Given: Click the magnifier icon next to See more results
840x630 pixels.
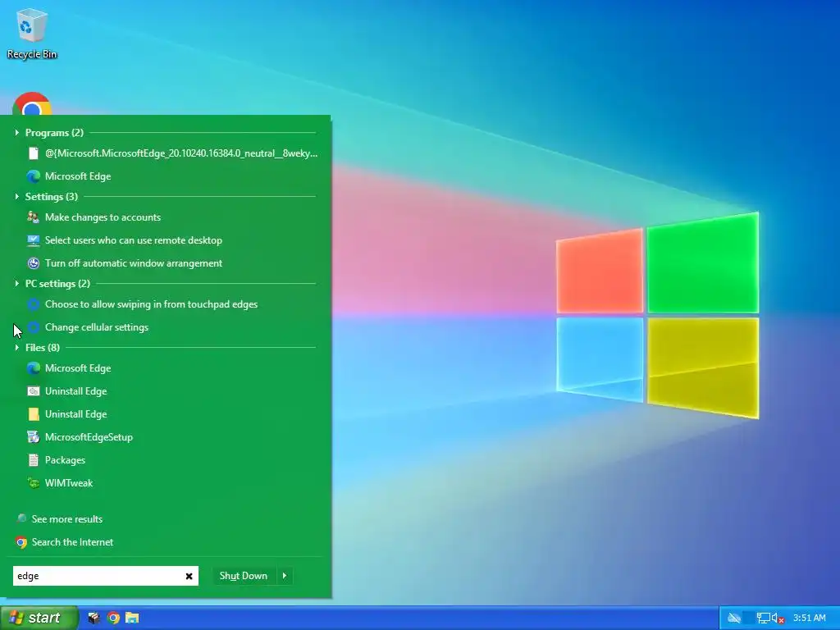Looking at the screenshot, I should pos(21,518).
